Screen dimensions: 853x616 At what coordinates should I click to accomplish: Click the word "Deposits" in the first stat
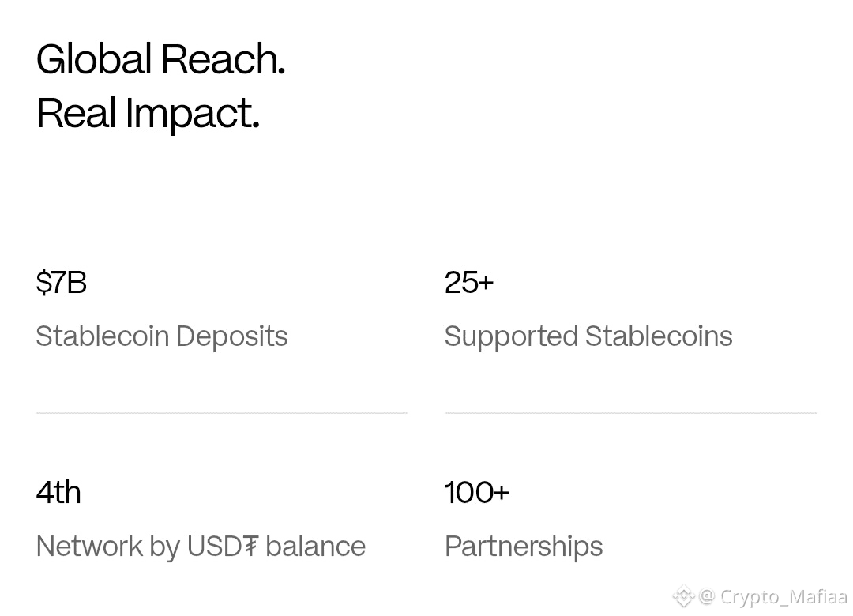click(232, 336)
